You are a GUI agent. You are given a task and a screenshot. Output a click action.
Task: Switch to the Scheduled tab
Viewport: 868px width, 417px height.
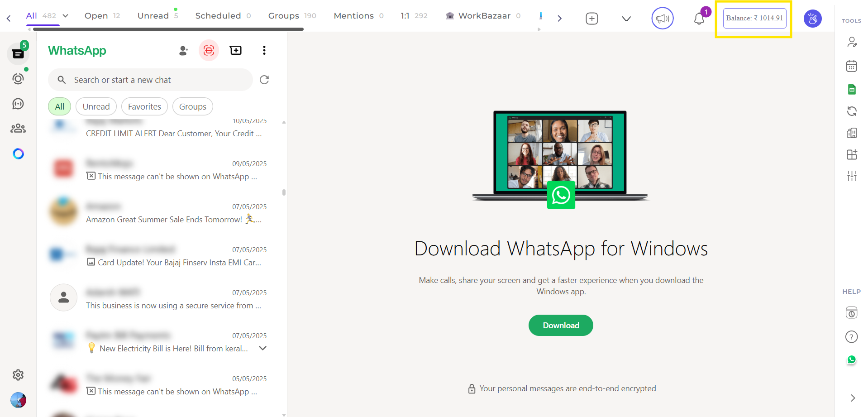[x=223, y=16]
